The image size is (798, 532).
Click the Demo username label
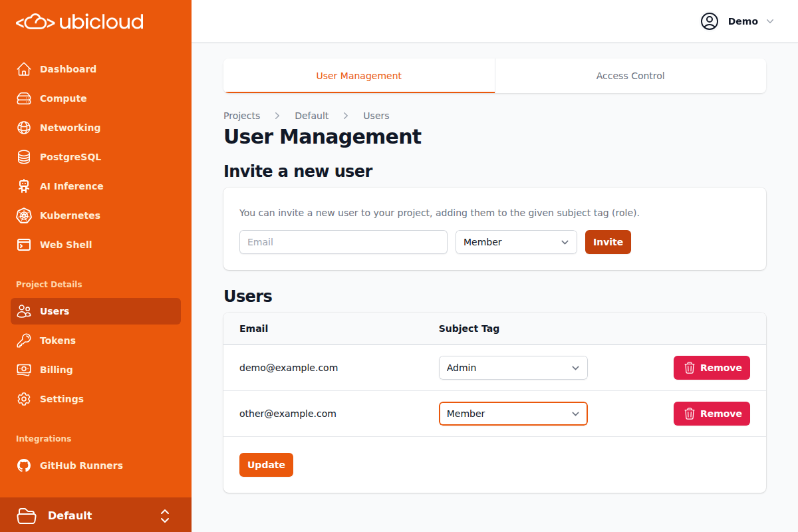pyautogui.click(x=743, y=21)
